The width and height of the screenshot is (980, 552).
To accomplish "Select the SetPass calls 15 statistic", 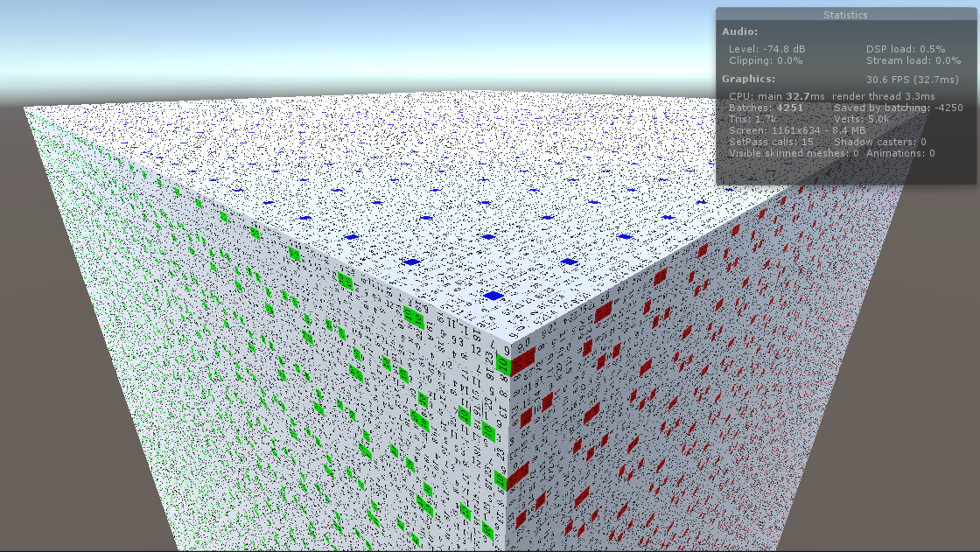I will point(771,142).
